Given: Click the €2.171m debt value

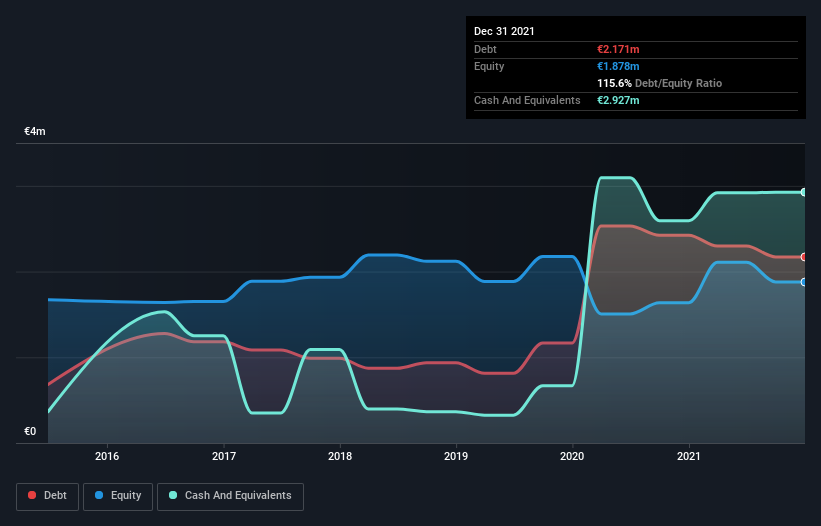Looking at the screenshot, I should (x=618, y=49).
